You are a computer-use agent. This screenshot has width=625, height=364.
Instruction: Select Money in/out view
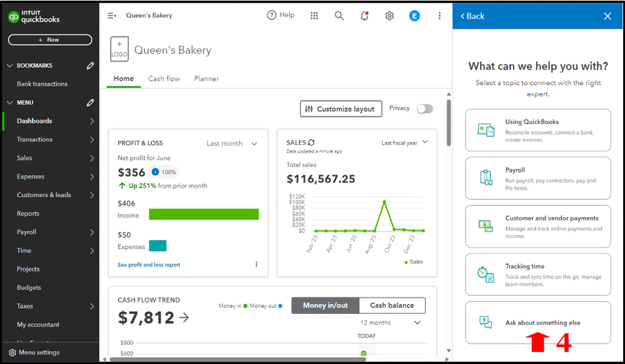[x=325, y=305]
